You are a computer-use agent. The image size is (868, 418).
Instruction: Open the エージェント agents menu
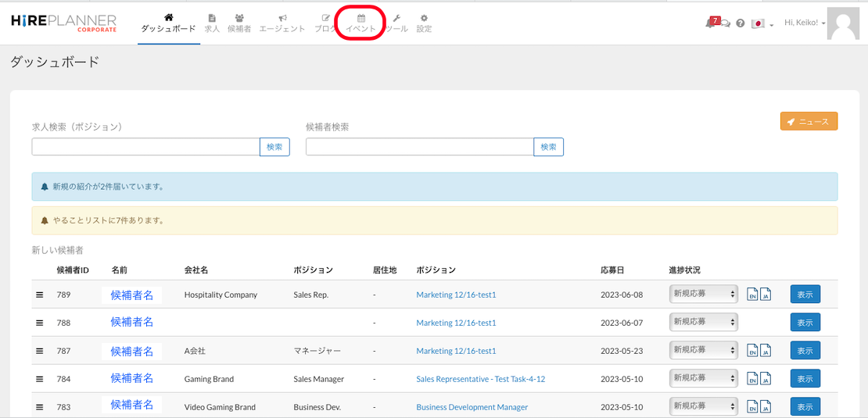point(282,23)
